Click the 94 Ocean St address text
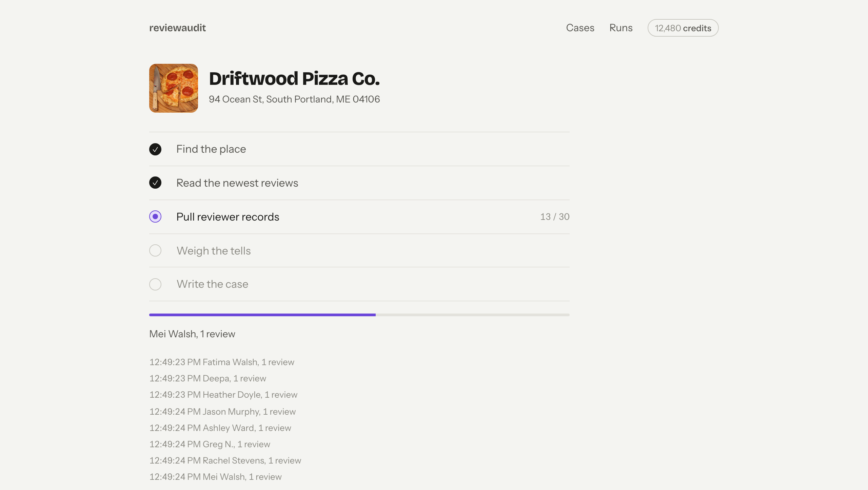 click(294, 99)
